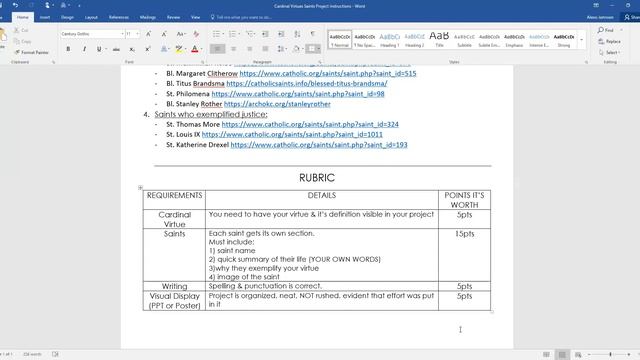Open St. Katherine Drexel saint link
The image size is (640, 360).
319,144
